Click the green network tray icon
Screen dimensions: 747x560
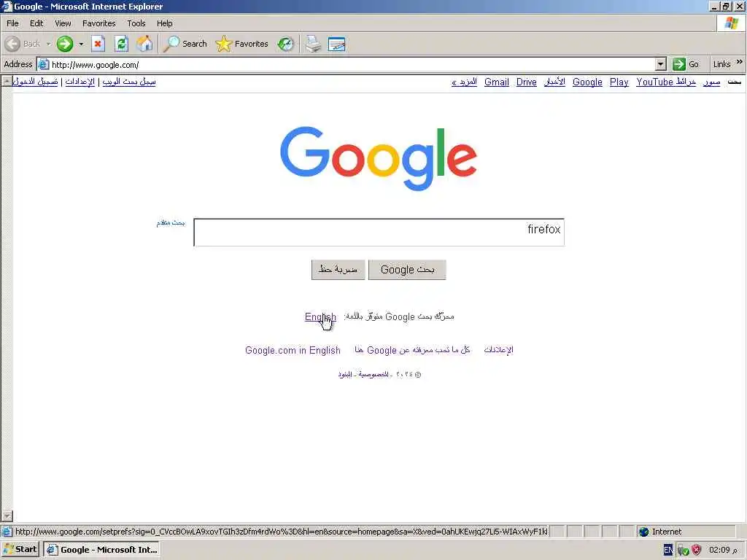(683, 550)
